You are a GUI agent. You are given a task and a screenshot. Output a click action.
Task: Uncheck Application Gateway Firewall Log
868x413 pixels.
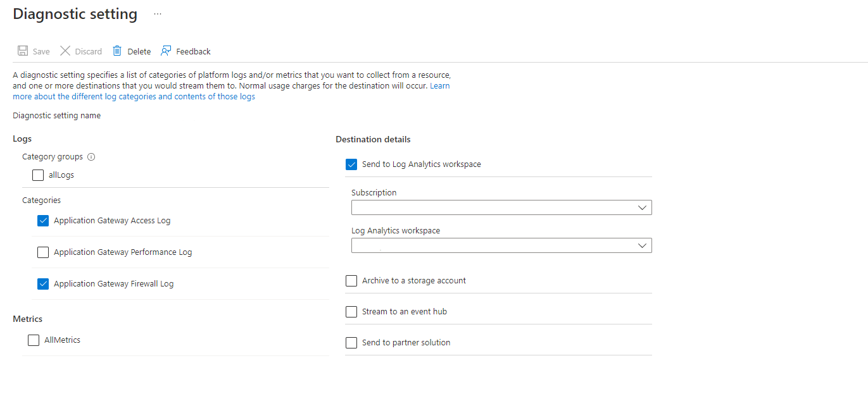click(43, 284)
